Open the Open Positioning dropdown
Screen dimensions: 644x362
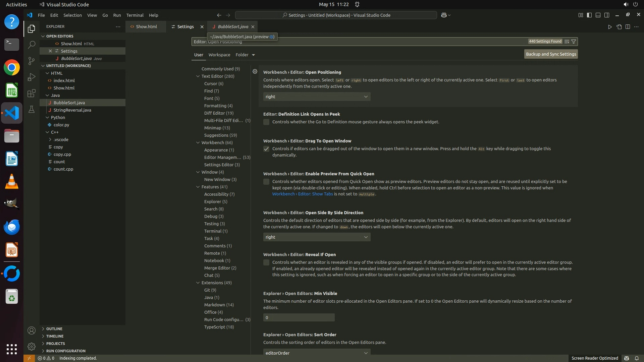[317, 97]
